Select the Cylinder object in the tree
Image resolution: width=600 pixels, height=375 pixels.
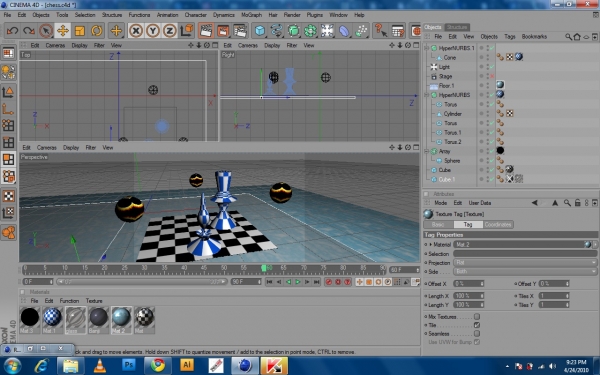click(453, 114)
